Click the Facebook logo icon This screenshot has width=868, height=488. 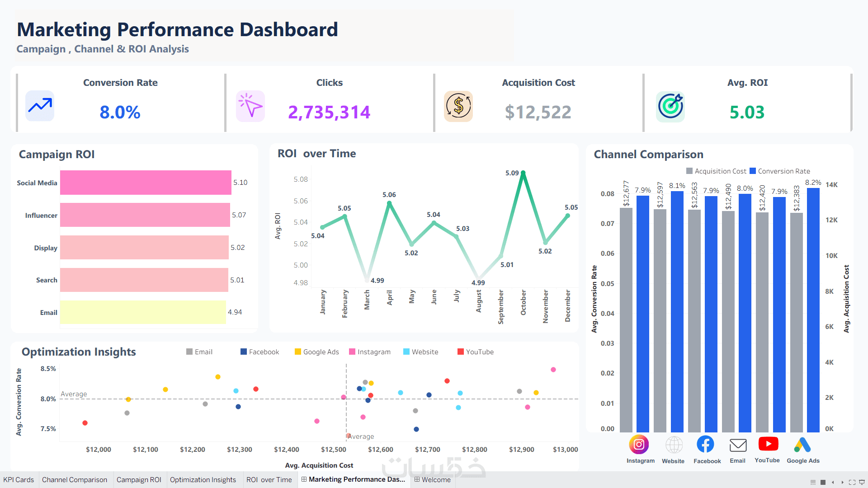pyautogui.click(x=705, y=444)
